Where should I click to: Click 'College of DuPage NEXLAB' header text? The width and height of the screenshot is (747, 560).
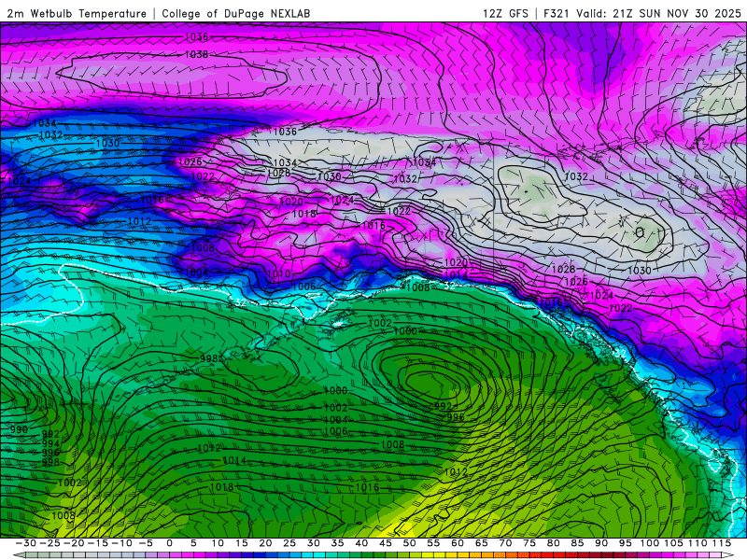pyautogui.click(x=236, y=14)
